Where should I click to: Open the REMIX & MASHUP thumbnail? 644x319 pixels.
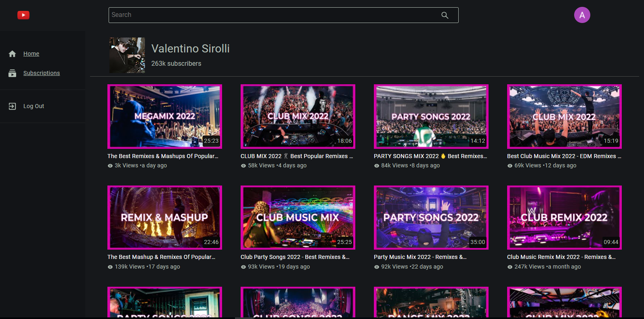[x=165, y=218]
